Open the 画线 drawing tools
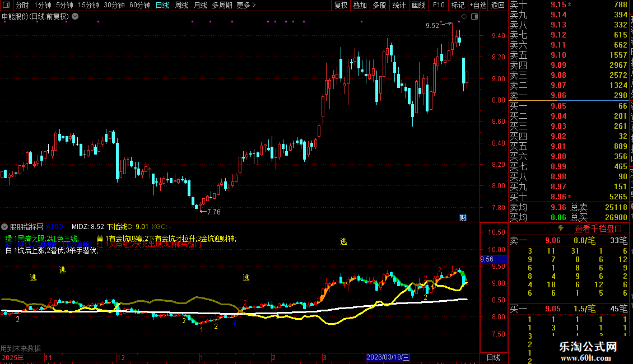 (x=418, y=5)
